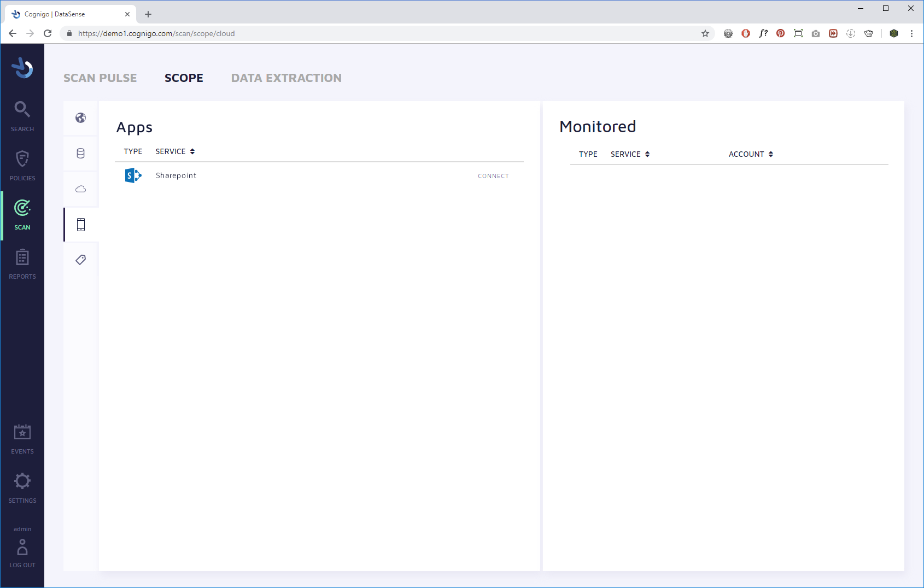Image resolution: width=924 pixels, height=588 pixels.
Task: Open the Search section in sidebar
Action: (22, 116)
